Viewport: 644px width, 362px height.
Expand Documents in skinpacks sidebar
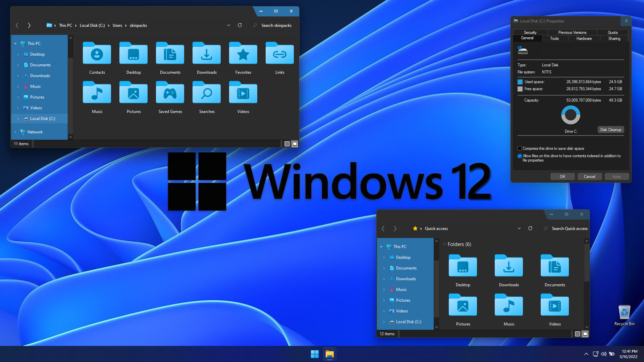(18, 65)
